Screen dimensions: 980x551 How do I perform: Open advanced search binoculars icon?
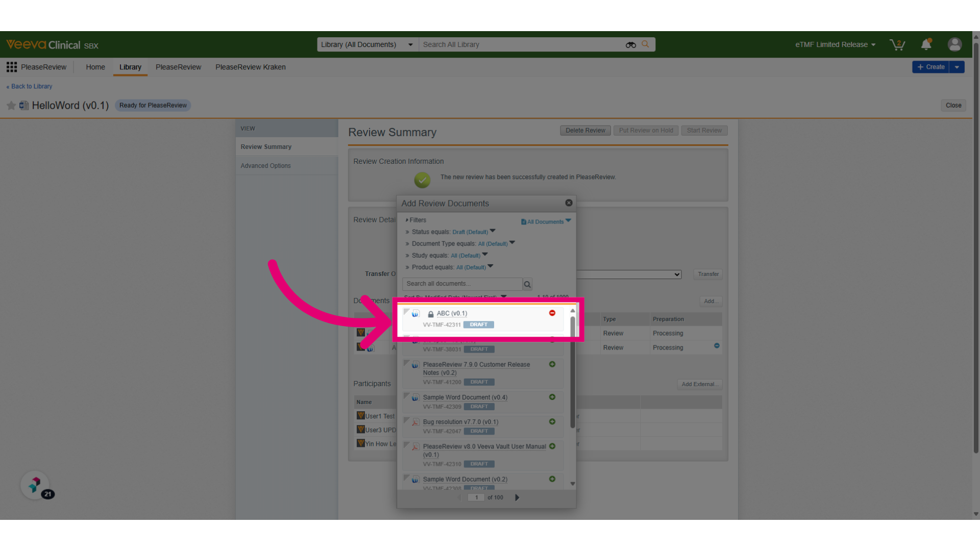pos(631,45)
